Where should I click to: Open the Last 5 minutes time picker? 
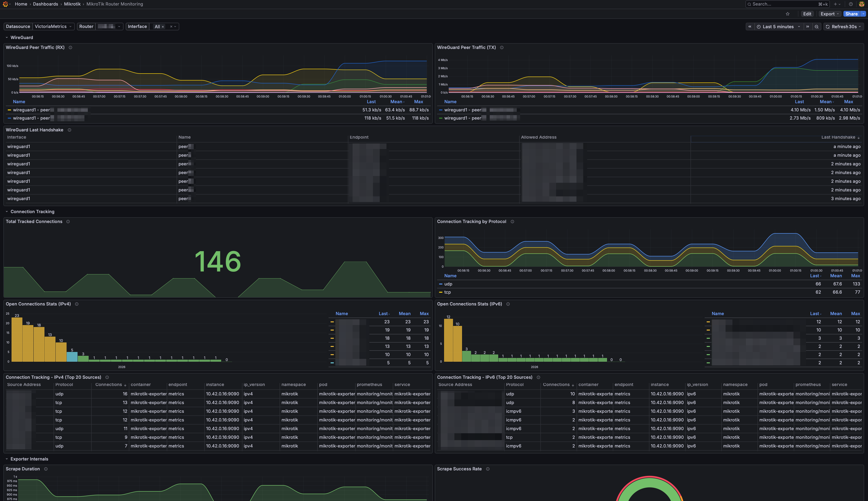tap(778, 27)
